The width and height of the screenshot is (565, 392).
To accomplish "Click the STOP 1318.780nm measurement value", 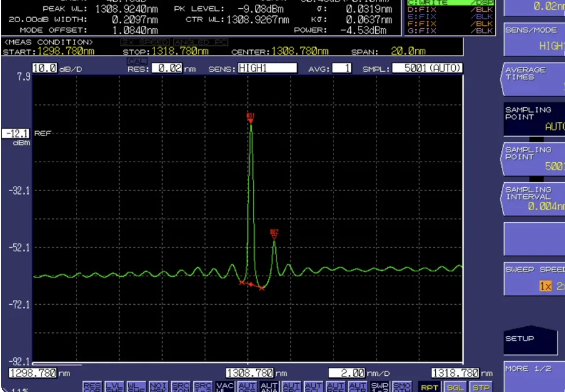I will click(180, 51).
